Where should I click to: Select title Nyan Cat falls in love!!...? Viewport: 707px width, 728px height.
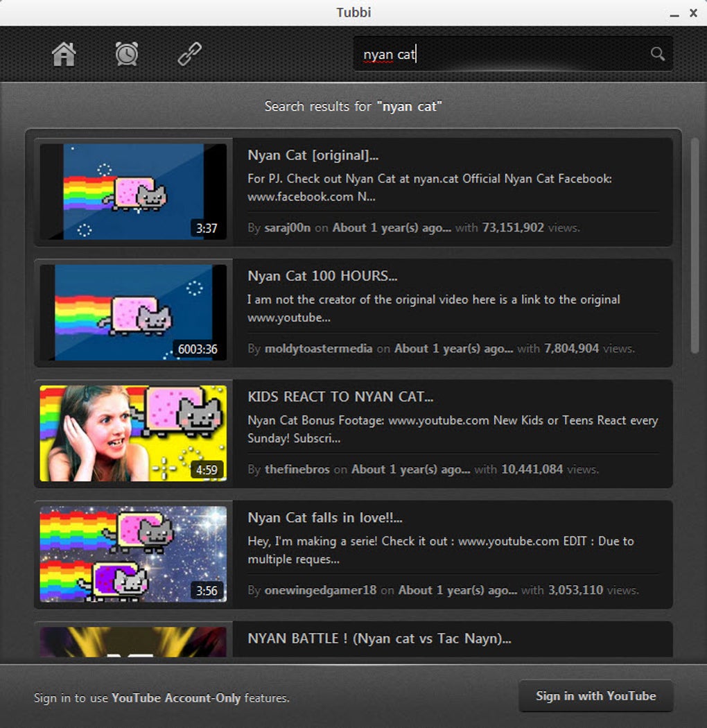tap(325, 517)
